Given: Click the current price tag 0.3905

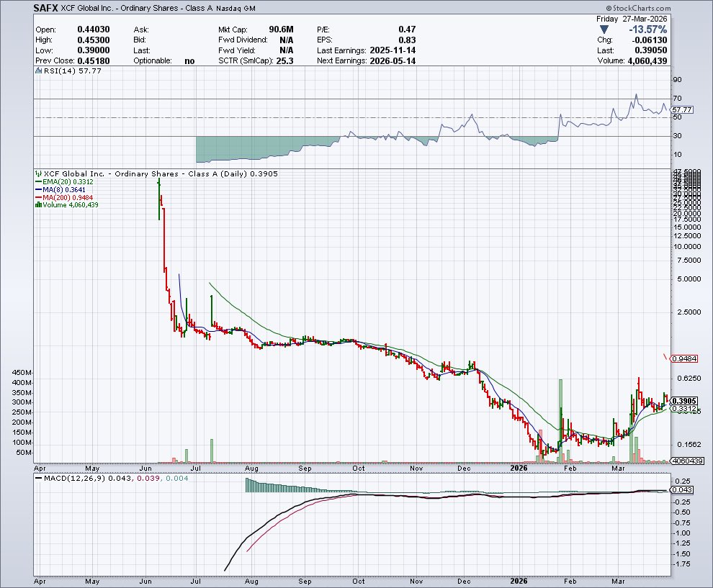Looking at the screenshot, I should (x=684, y=401).
